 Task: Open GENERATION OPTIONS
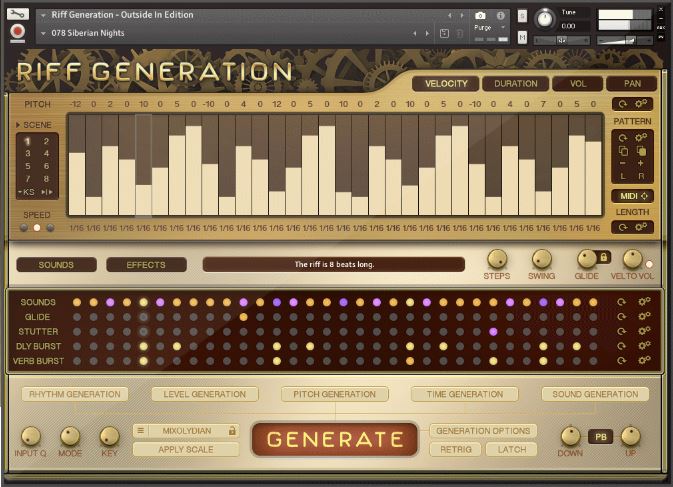coord(483,431)
